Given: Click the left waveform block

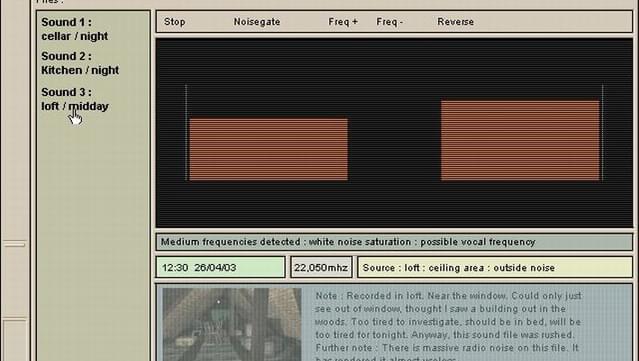Looking at the screenshot, I should (x=269, y=149).
